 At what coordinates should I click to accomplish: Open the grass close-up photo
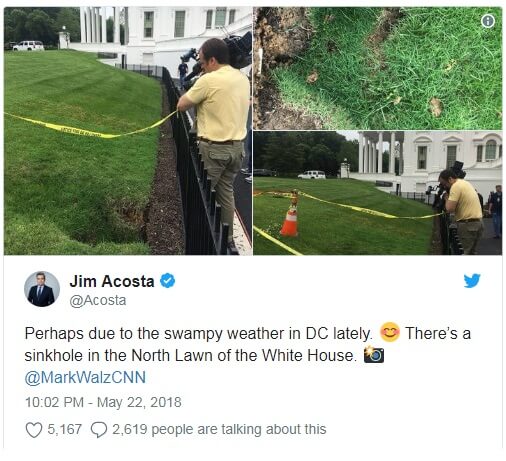pos(378,68)
